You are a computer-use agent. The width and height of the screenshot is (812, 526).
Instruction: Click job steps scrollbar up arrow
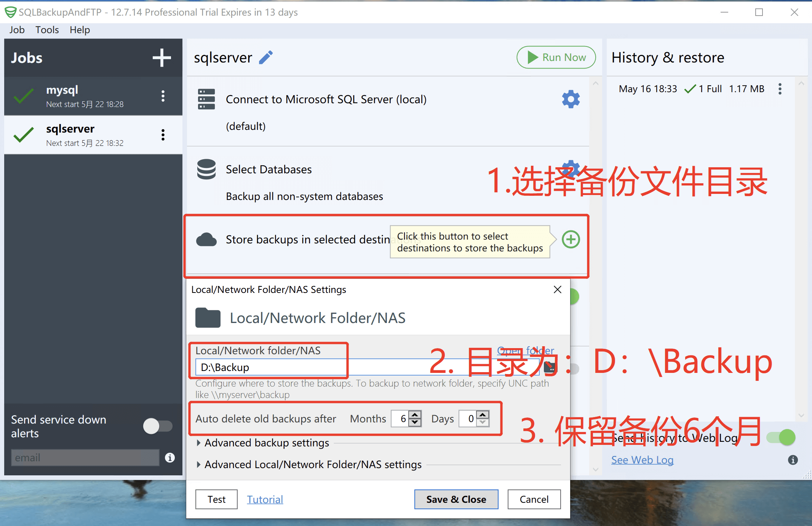click(x=596, y=83)
